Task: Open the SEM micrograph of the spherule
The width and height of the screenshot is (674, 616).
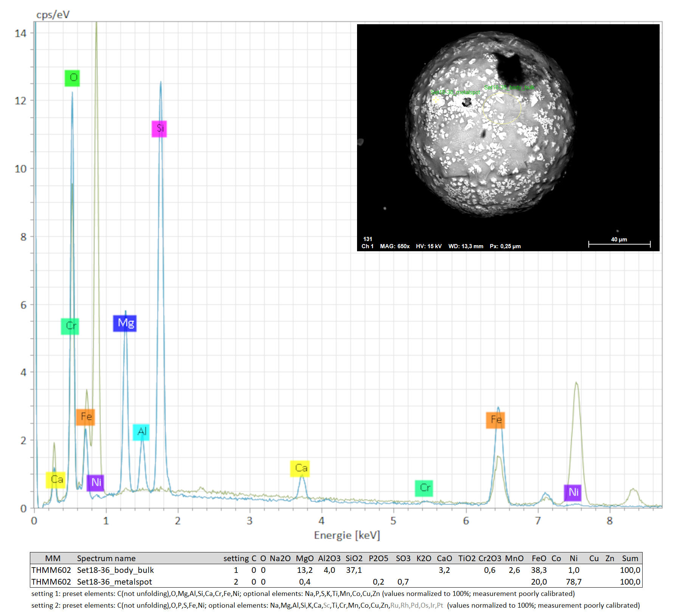Action: pos(508,137)
